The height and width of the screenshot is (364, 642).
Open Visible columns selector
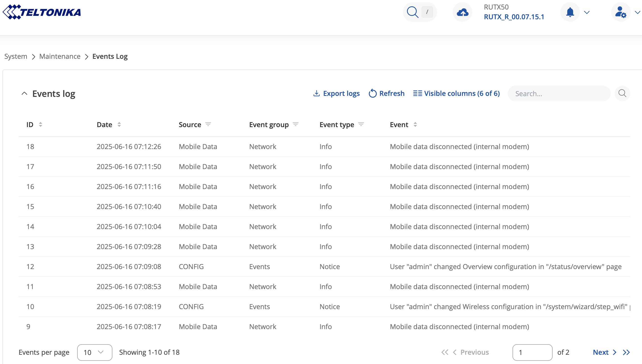(456, 93)
